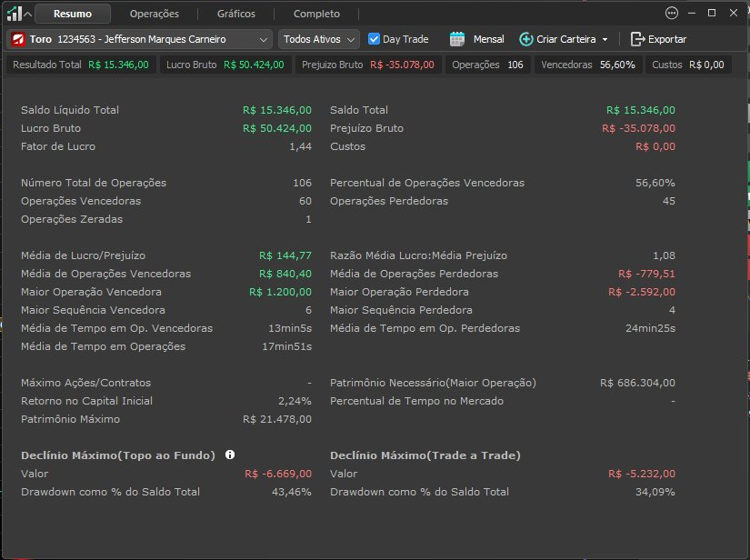Switch to the Gráficos tab

click(236, 14)
